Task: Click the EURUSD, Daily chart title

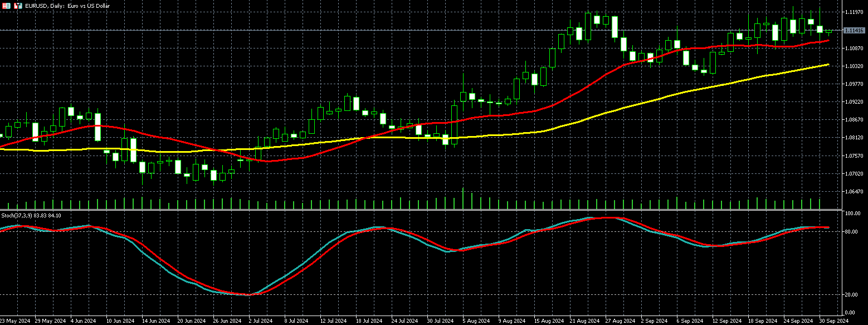Action: click(67, 6)
